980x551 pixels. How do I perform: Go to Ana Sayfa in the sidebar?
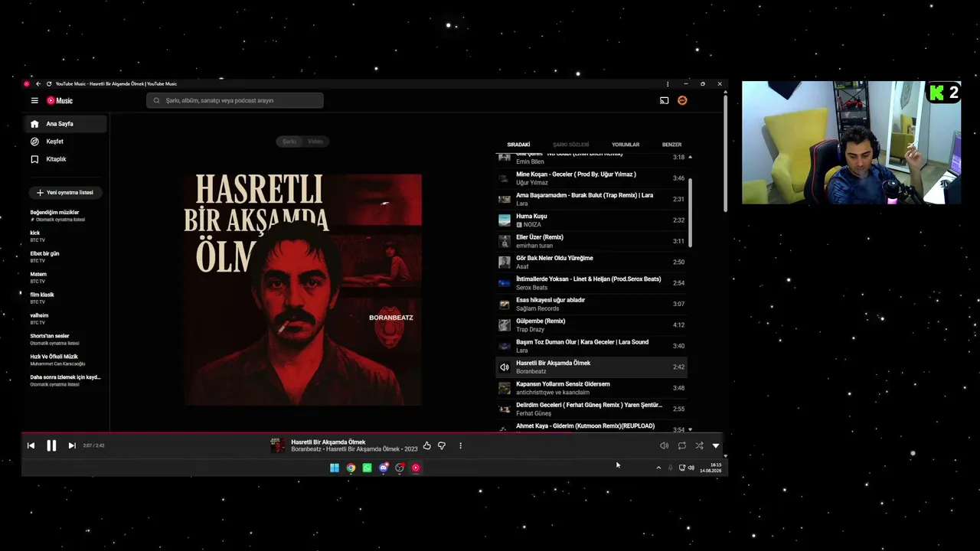[x=67, y=124]
